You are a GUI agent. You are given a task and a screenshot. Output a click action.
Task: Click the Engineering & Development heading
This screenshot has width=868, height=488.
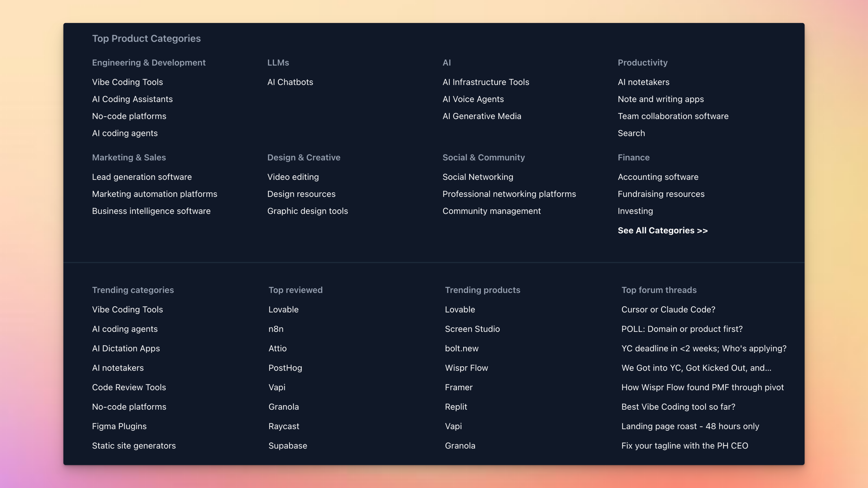pyautogui.click(x=149, y=63)
